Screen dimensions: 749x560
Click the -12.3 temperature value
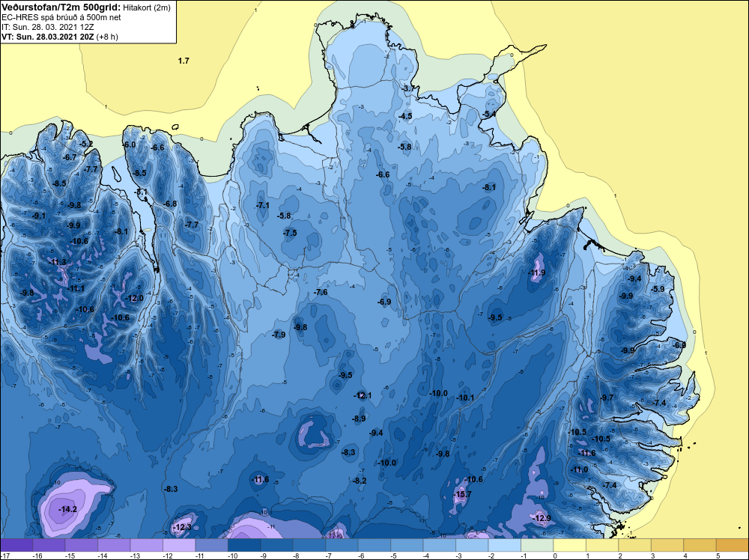click(182, 527)
